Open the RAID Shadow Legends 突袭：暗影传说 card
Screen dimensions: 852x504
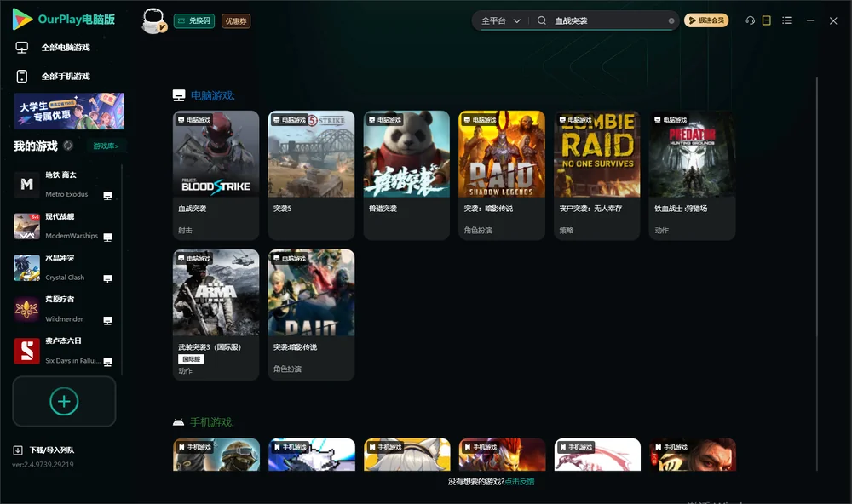502,175
